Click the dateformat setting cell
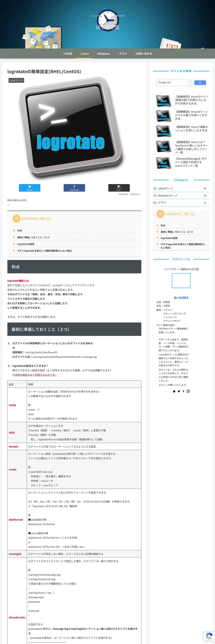The width and height of the screenshot is (215, 644). (17, 519)
